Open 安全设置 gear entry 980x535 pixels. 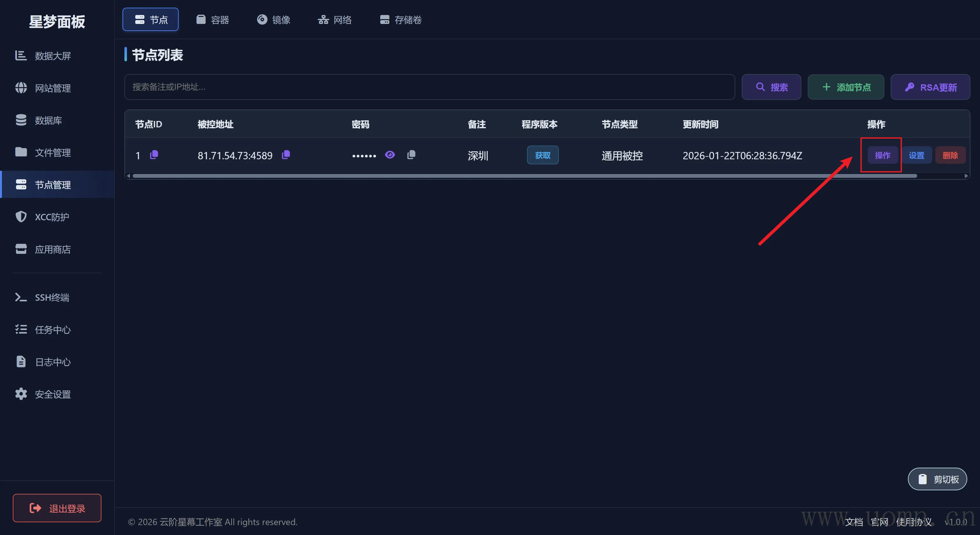(x=53, y=394)
